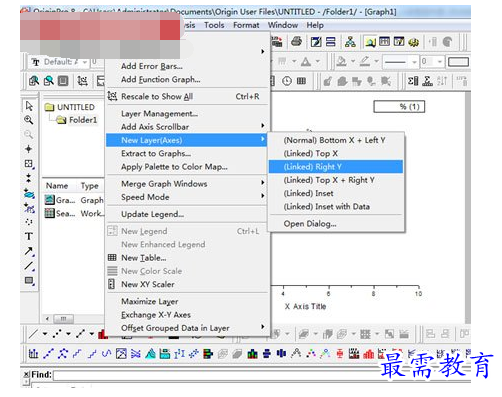Click the hierarchy tree icon in top toolbar

[350, 42]
